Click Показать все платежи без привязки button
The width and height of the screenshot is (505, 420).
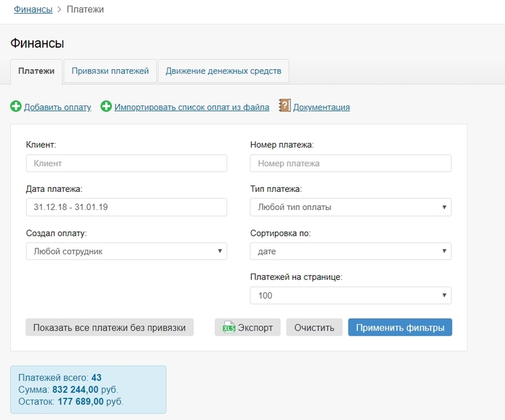(110, 328)
